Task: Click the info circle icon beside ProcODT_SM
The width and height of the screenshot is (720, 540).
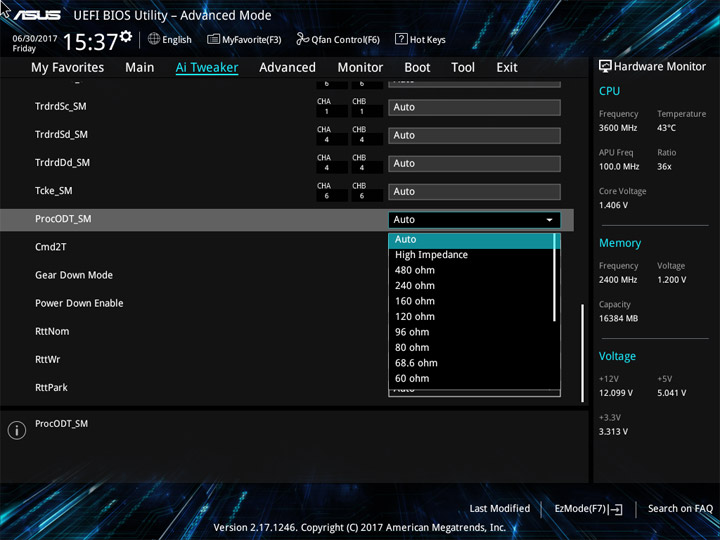Action: 17,430
